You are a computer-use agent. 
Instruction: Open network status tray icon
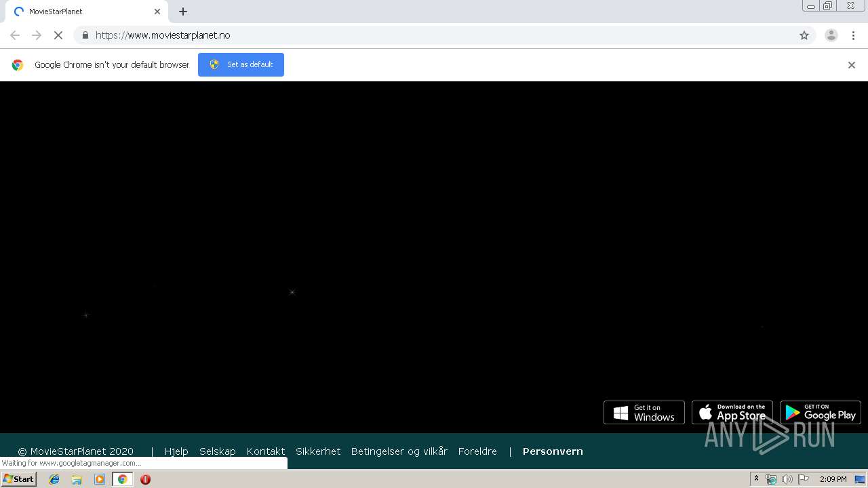[771, 479]
